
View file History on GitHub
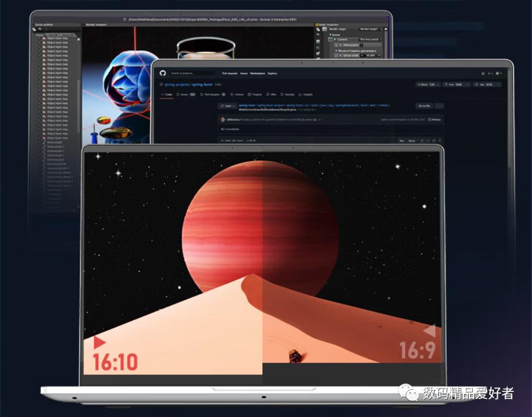[x=434, y=120]
